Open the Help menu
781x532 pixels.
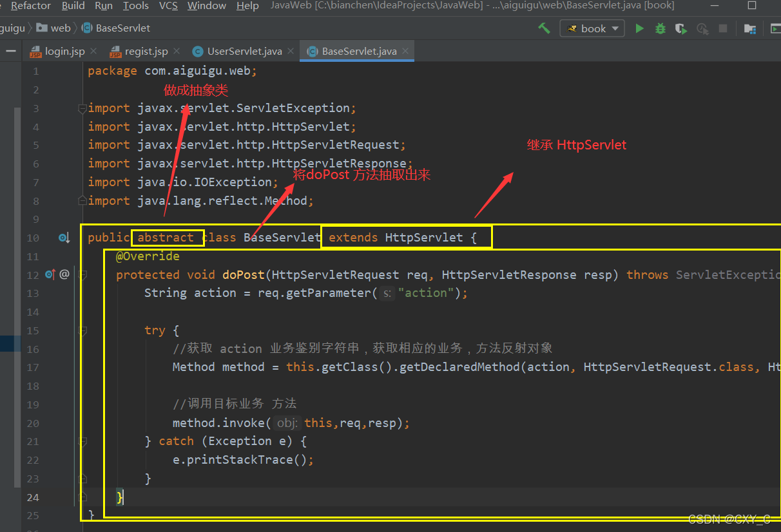(247, 6)
